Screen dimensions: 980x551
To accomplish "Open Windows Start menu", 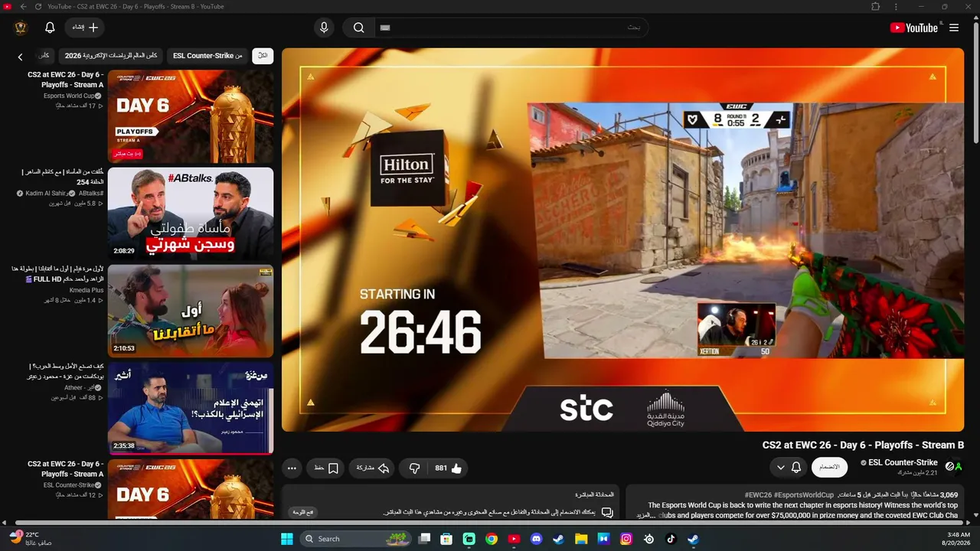I will point(287,539).
